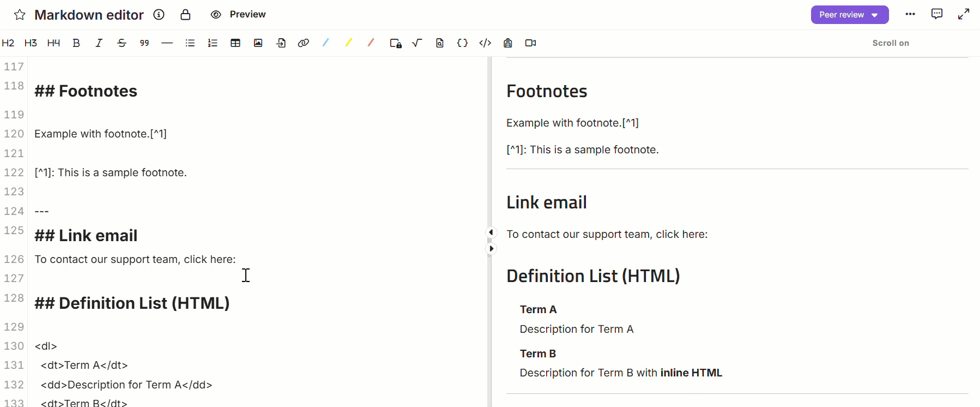Insert a video using the camera icon

530,43
